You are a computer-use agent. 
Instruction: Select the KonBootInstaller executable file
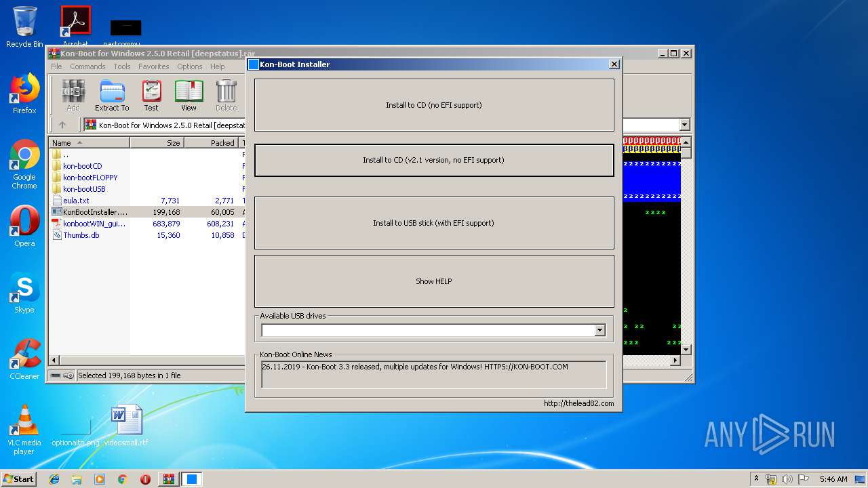95,212
